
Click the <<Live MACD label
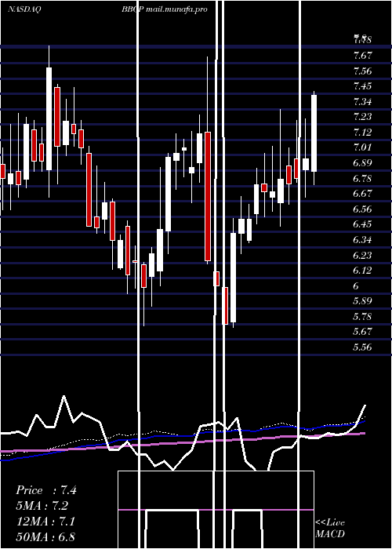[330, 528]
